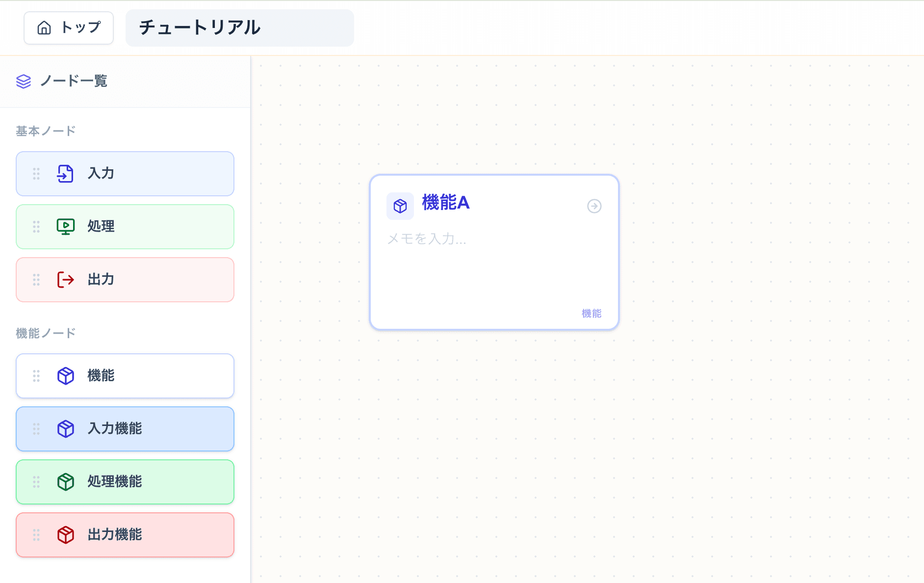
Task: Click the drag handle dots on 処理機能
Action: 36,482
